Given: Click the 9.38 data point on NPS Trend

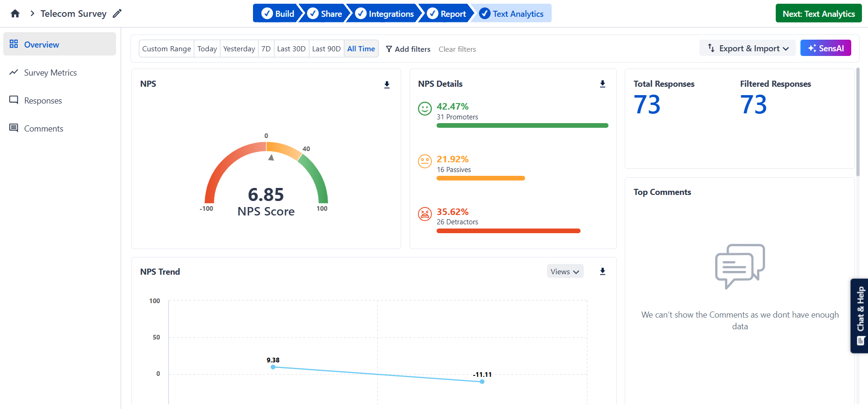Looking at the screenshot, I should [273, 367].
